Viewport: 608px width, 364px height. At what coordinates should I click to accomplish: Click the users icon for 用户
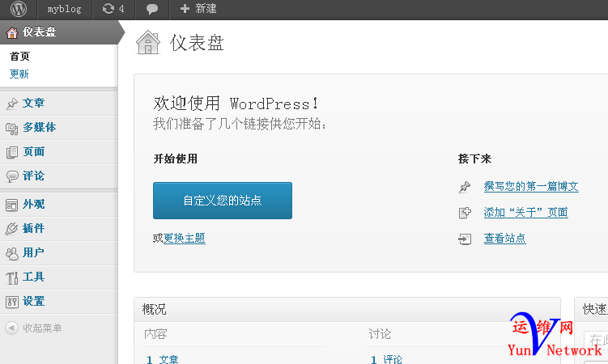point(12,253)
